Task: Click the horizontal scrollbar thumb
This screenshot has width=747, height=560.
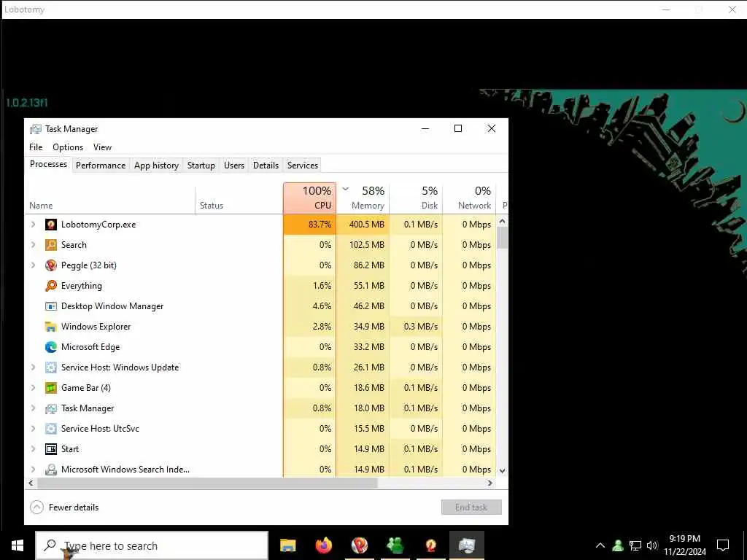Action: [x=207, y=483]
